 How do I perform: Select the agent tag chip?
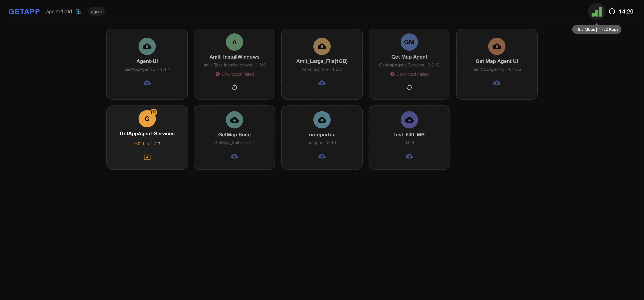click(x=96, y=11)
